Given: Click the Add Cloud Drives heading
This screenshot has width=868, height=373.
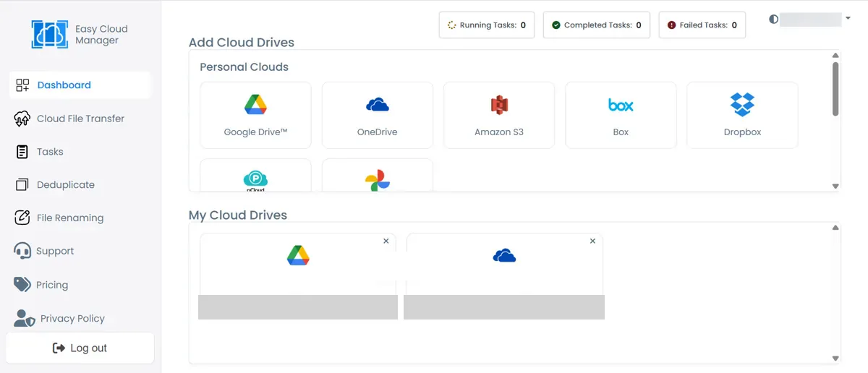Looking at the screenshot, I should point(242,43).
